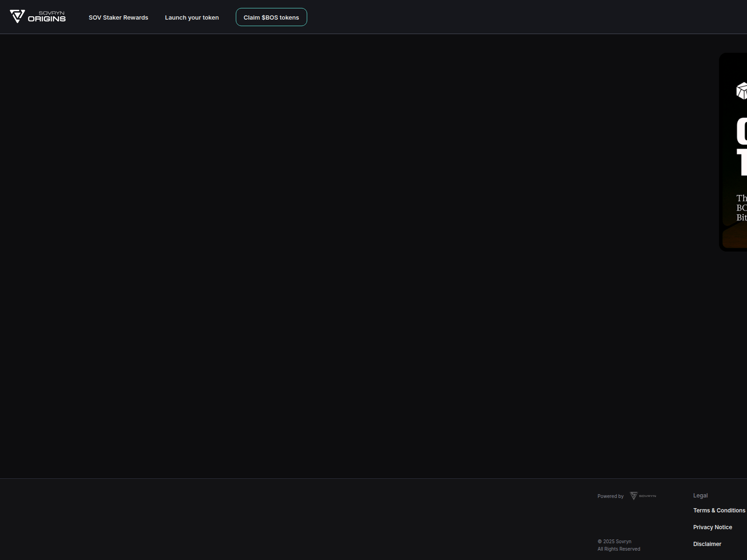Click the Sovryn Origins logo in the header
Image resolution: width=747 pixels, height=560 pixels.
coord(38,16)
